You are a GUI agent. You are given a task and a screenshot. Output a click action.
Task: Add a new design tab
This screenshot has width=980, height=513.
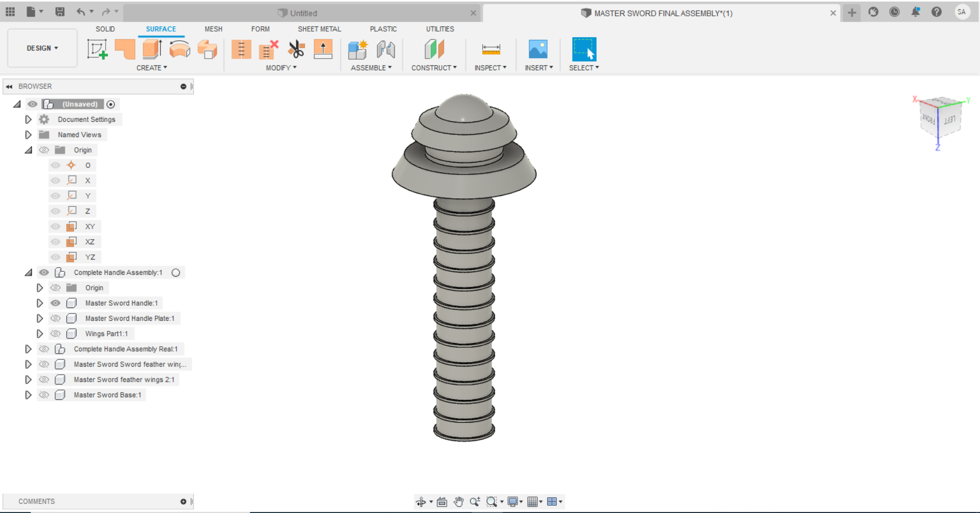[x=852, y=13]
